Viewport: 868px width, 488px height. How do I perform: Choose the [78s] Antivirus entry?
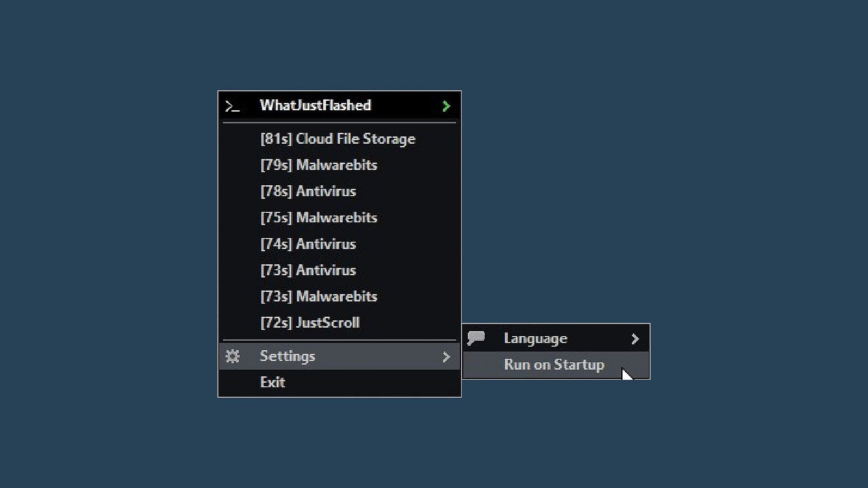(x=340, y=191)
